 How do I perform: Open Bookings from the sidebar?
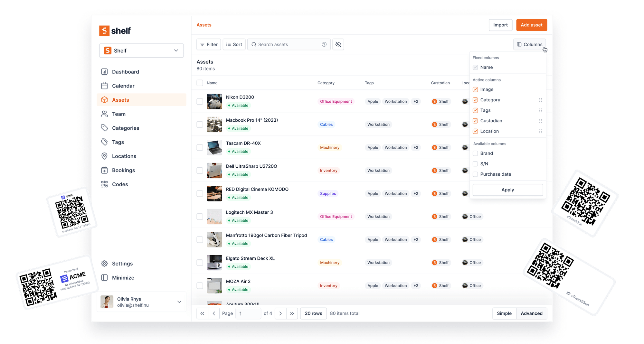coord(141,170)
